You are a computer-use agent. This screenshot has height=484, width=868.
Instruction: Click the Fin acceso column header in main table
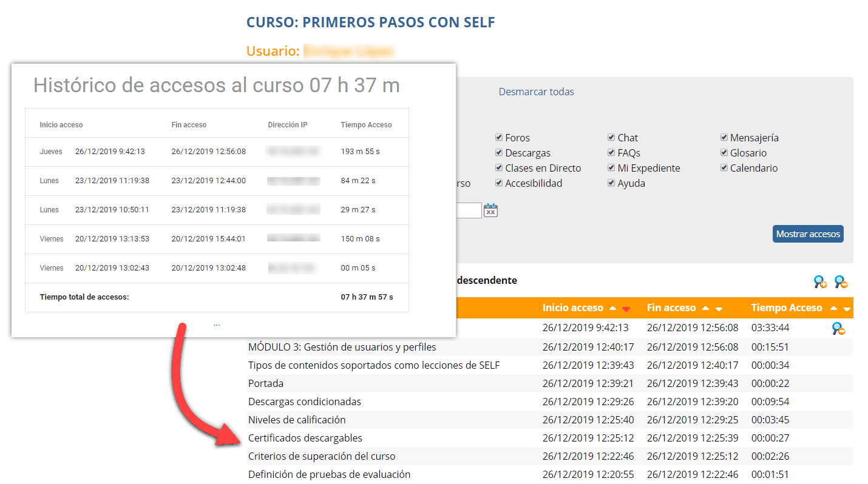pos(671,308)
